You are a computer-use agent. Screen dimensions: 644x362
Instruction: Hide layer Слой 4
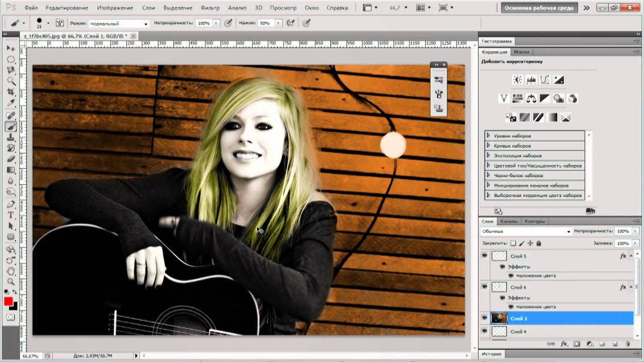pyautogui.click(x=485, y=331)
